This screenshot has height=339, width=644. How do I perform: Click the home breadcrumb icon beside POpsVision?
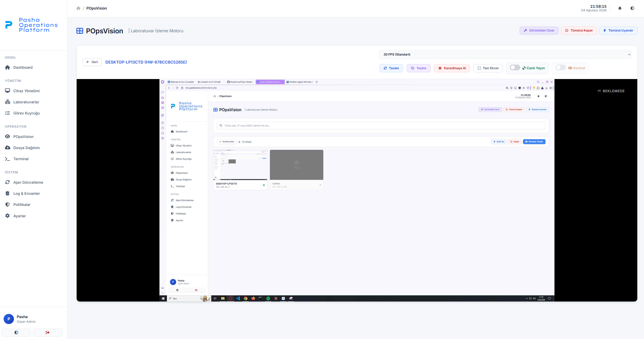coord(78,8)
